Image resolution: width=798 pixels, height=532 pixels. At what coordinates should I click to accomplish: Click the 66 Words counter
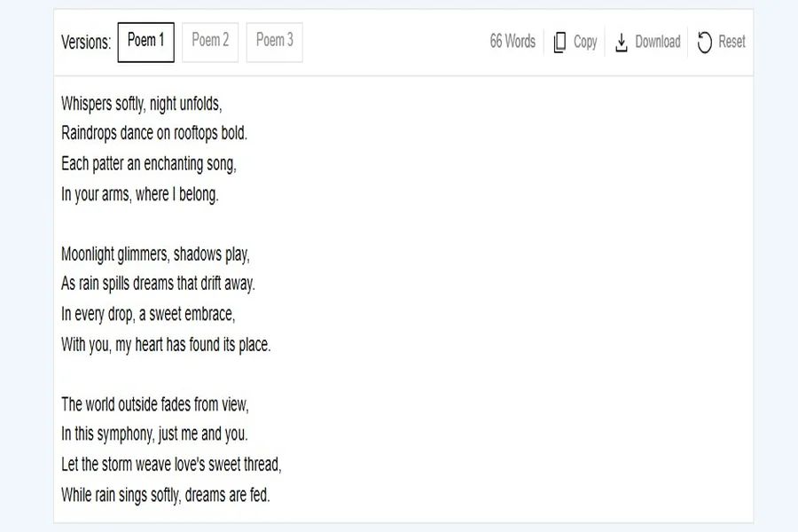512,42
